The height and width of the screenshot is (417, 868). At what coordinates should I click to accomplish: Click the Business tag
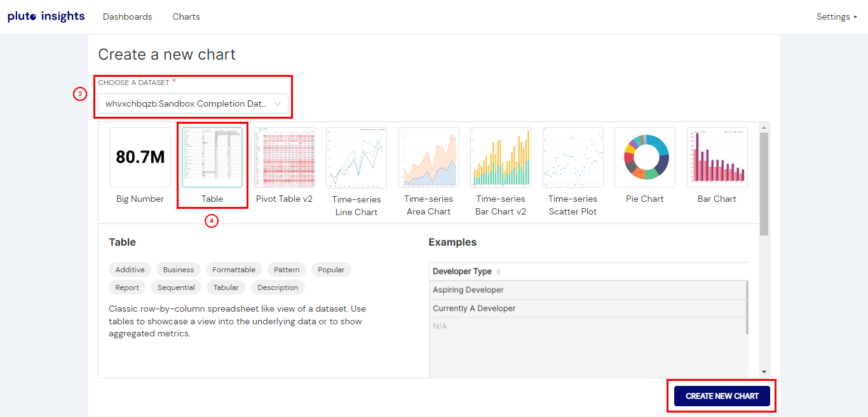pos(179,270)
